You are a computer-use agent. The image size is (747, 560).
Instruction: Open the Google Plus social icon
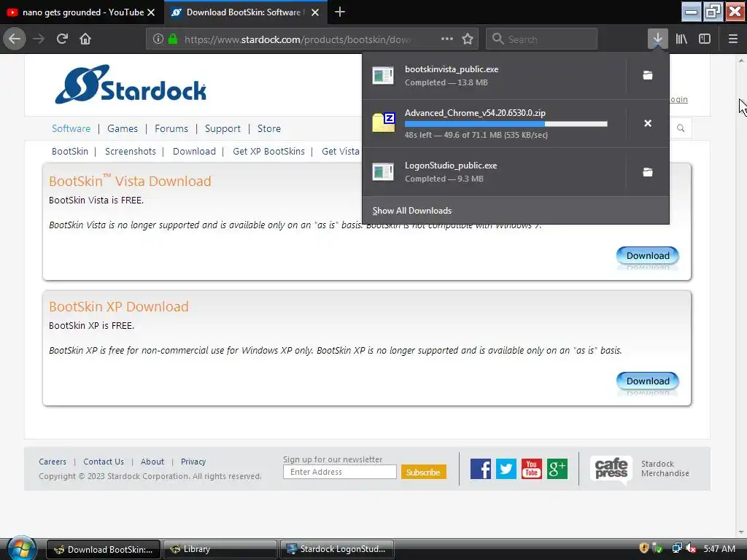557,469
